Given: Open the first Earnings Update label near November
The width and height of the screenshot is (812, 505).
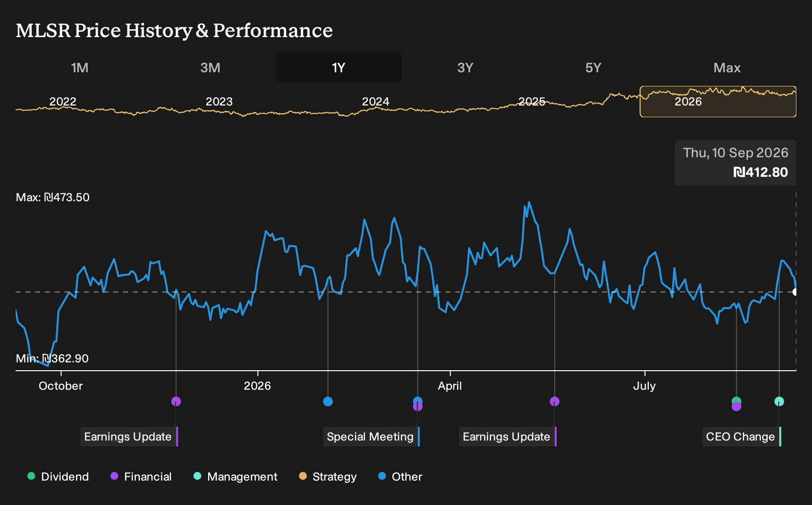Looking at the screenshot, I should (x=129, y=437).
